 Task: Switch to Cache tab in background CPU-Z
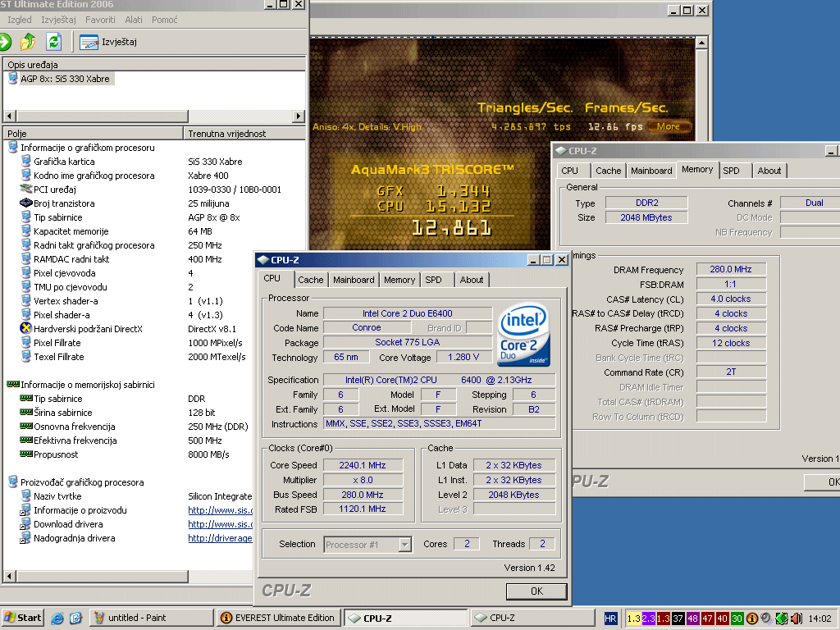[609, 171]
